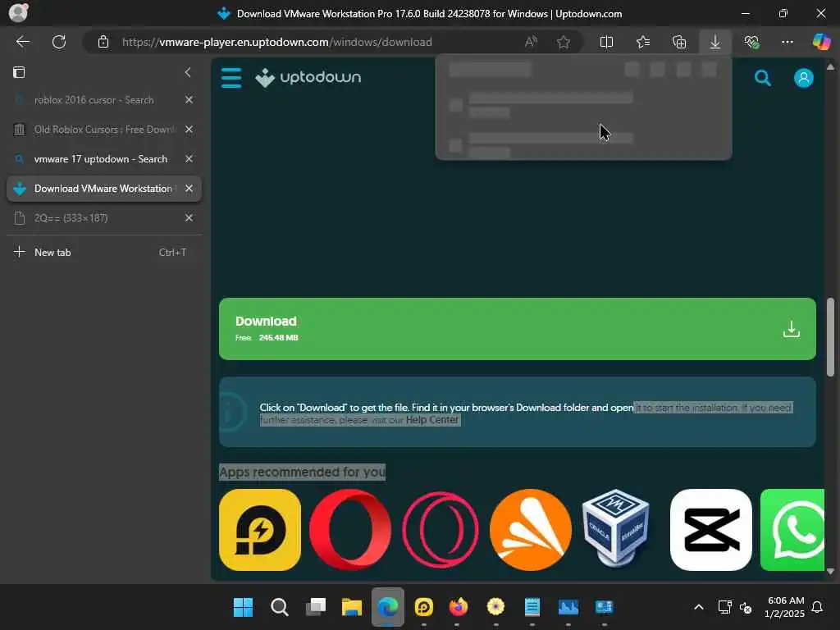Open the LDPlayer recommended app
840x630 pixels.
[260, 530]
